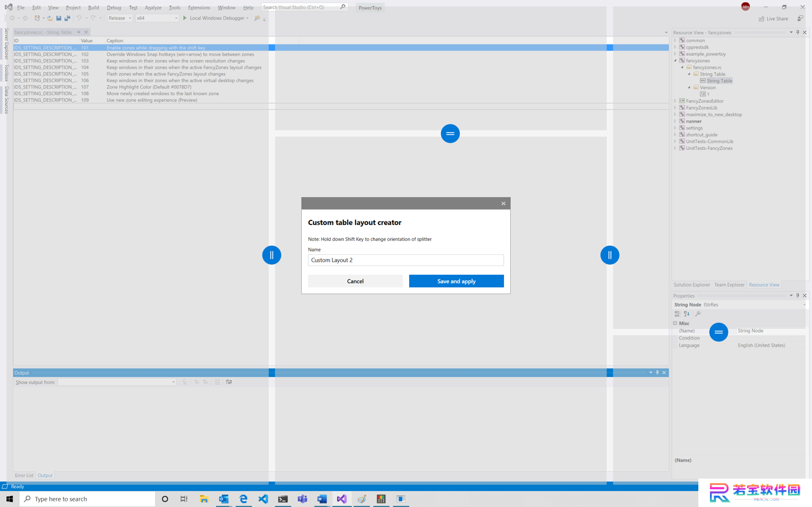
Task: Open Outlook from taskbar
Action: [x=224, y=499]
